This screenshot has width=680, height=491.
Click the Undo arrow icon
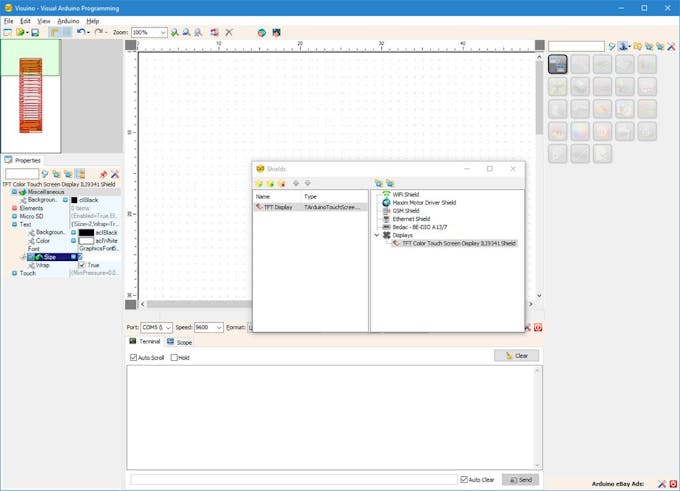(81, 32)
